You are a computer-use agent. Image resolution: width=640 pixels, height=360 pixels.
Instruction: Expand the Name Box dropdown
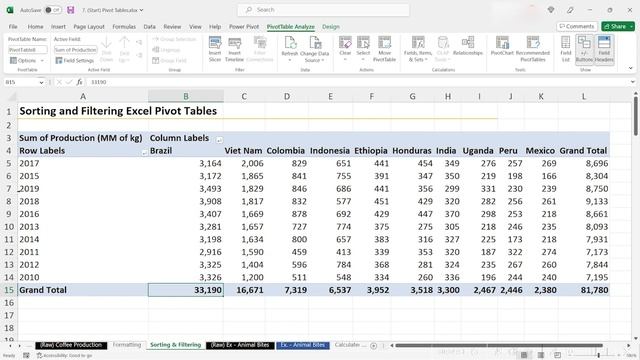click(x=41, y=82)
